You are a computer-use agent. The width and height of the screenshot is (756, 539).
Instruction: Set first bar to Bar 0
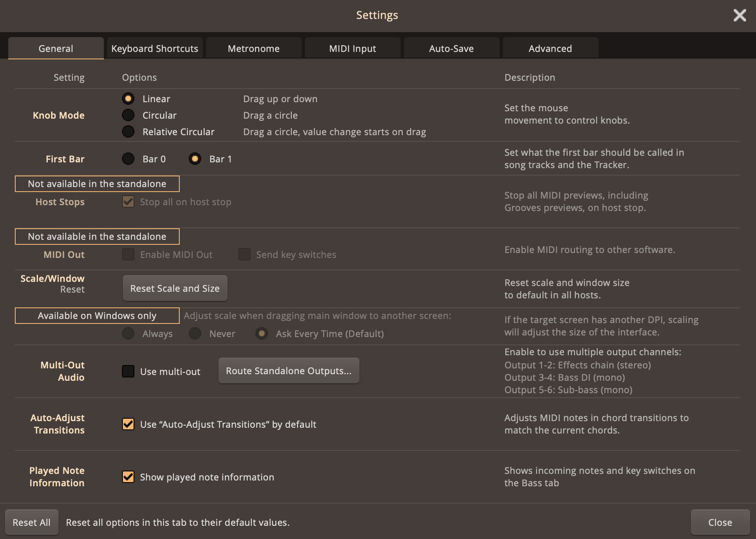128,159
